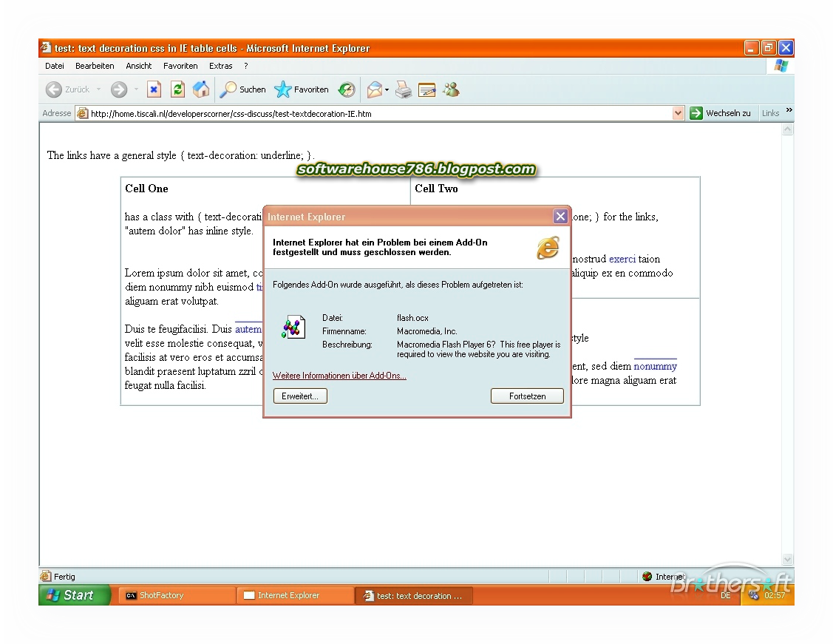Click the Messenger people icon
This screenshot has height=644, width=833.
451,89
